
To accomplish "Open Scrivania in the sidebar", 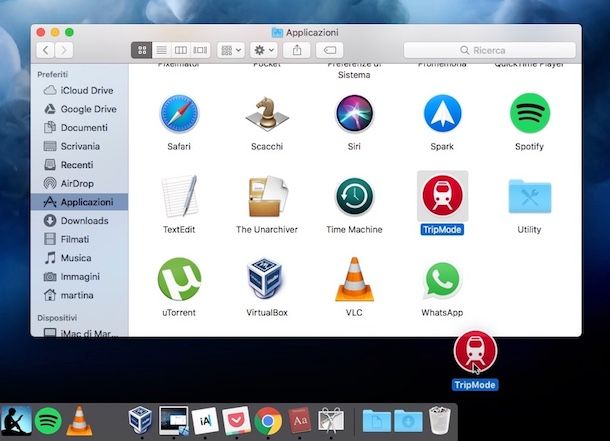I will tap(79, 146).
